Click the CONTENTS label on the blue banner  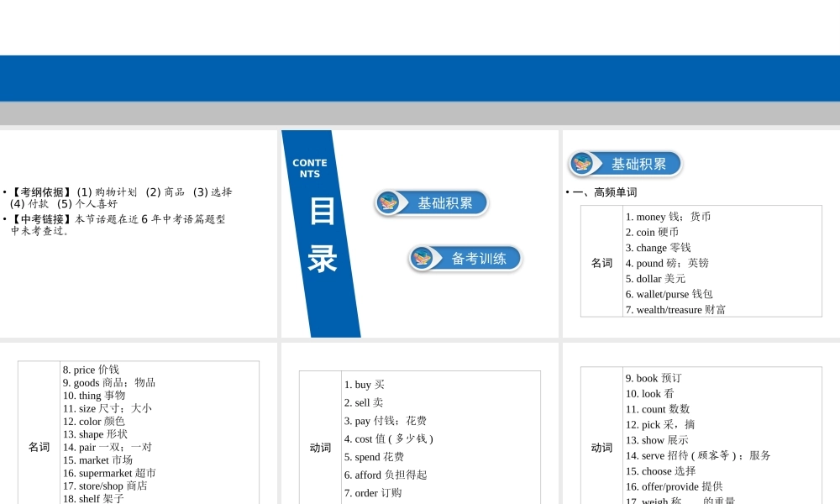coord(310,168)
